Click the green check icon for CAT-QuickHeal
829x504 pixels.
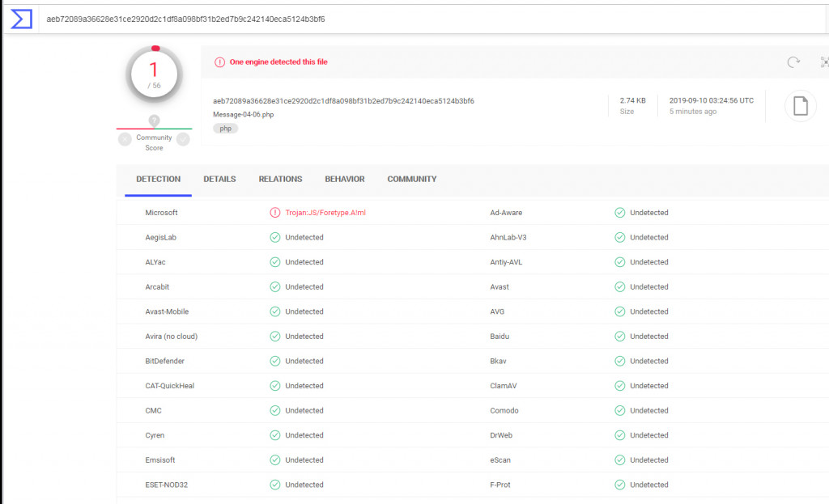point(275,386)
